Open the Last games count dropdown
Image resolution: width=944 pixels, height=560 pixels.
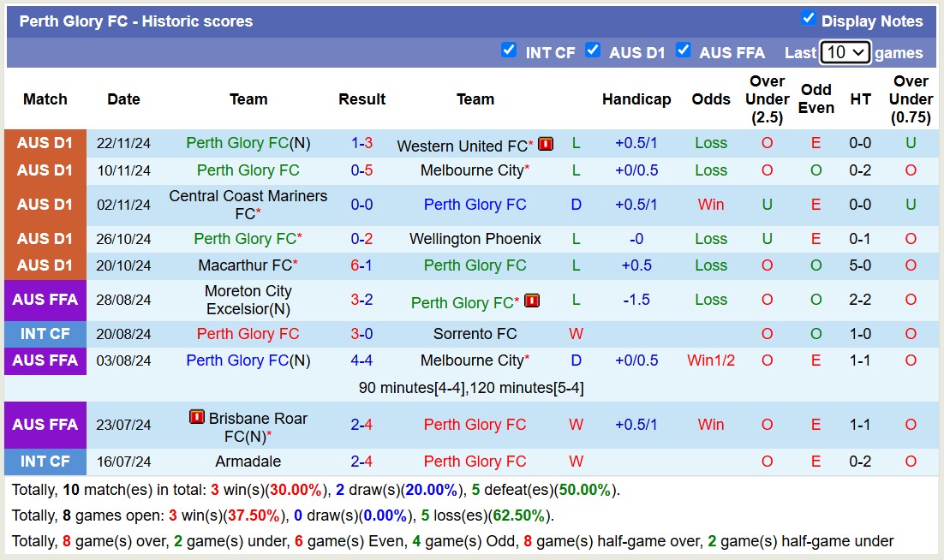[x=845, y=51]
